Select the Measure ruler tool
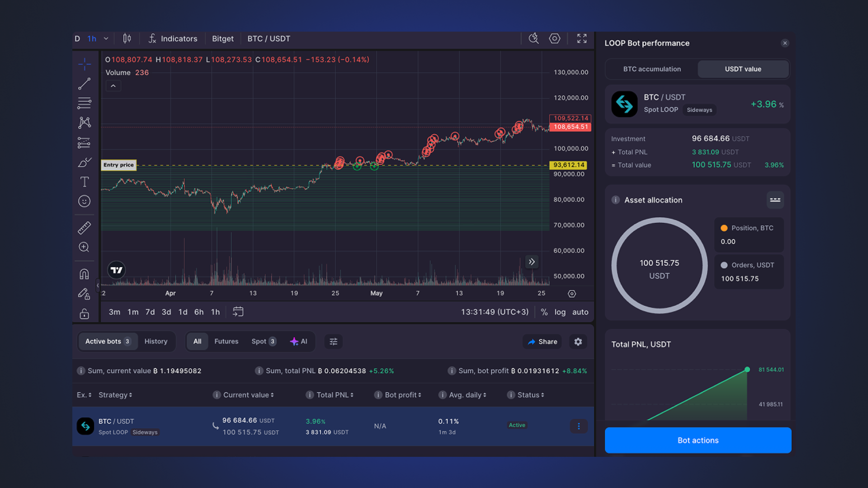 click(85, 227)
